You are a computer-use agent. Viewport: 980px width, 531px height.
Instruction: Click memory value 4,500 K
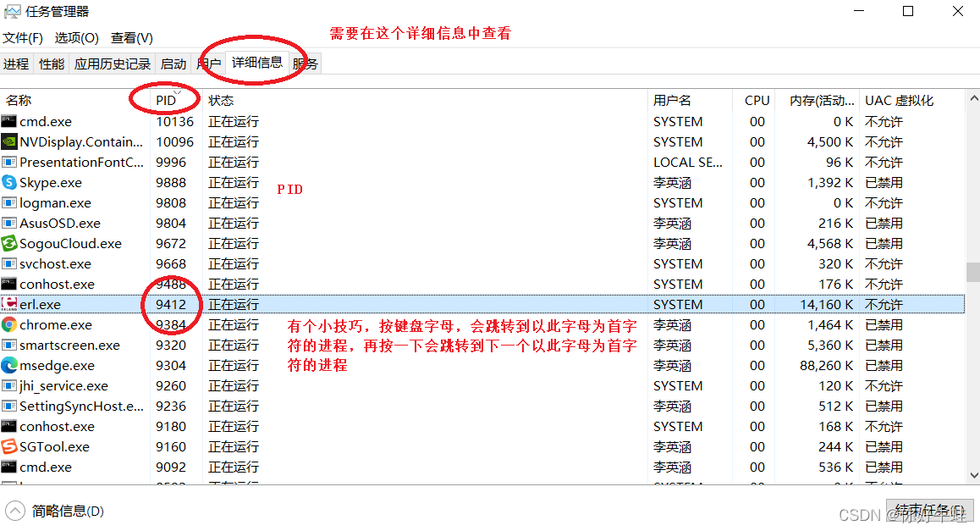(x=830, y=142)
